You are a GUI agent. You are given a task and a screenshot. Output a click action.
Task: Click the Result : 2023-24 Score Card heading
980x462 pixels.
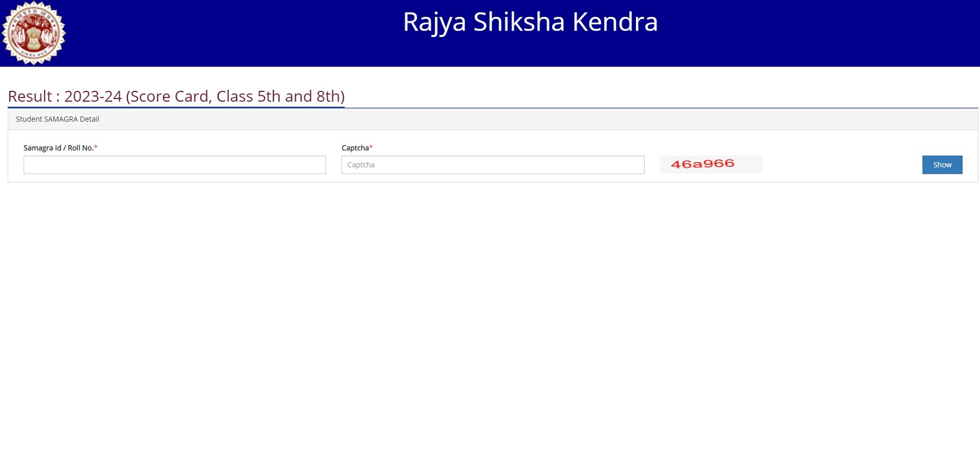coord(176,96)
